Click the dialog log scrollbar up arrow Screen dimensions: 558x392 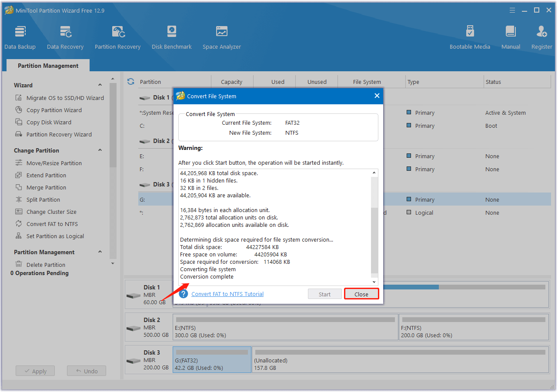[374, 173]
